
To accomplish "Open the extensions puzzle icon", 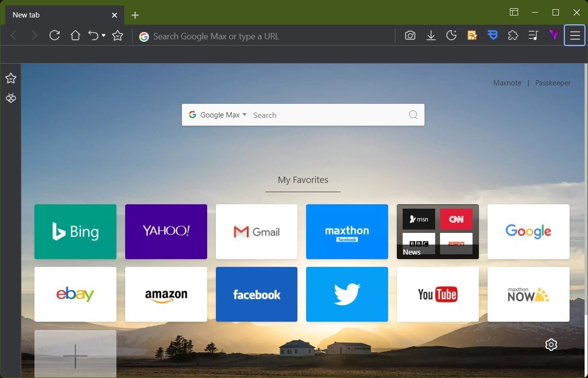I will 513,35.
